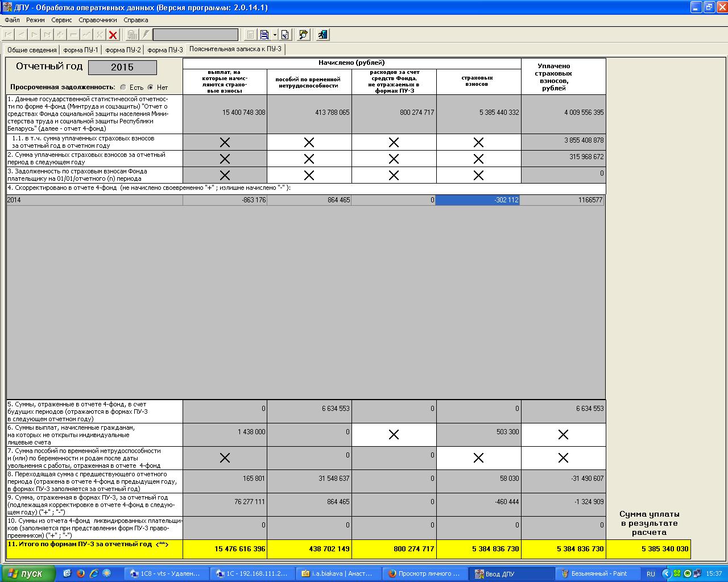Click value 1 438 000 in row 6

click(x=225, y=434)
